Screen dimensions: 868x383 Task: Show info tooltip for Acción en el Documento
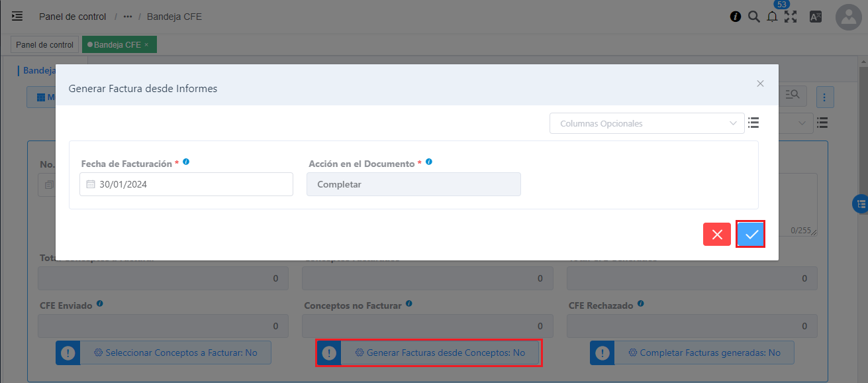(429, 162)
